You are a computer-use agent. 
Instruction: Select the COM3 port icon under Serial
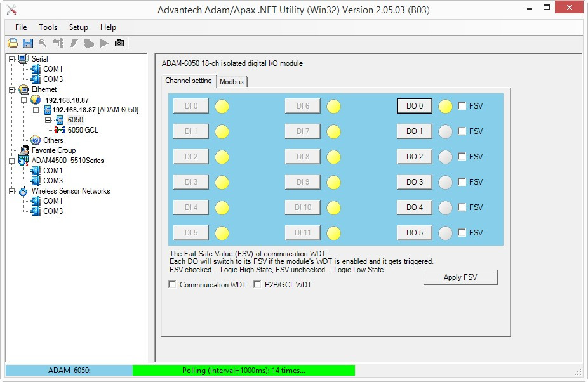tap(36, 79)
